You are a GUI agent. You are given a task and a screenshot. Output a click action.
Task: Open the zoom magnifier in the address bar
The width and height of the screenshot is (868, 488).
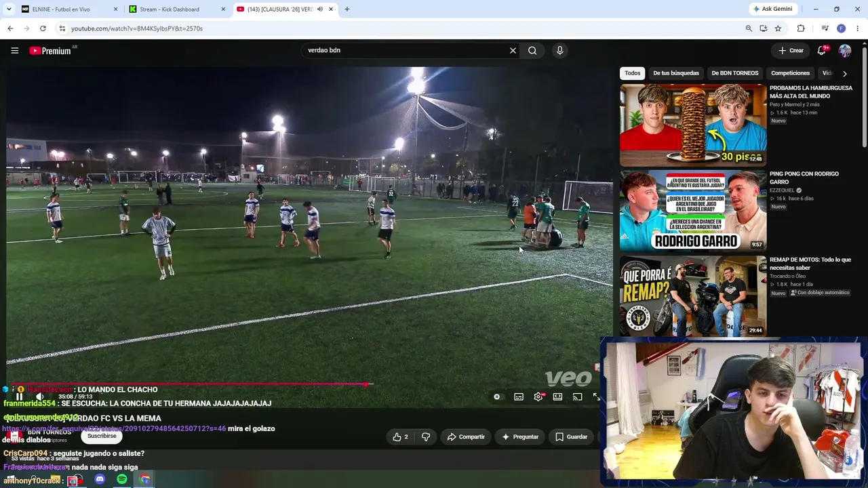[x=749, y=28]
